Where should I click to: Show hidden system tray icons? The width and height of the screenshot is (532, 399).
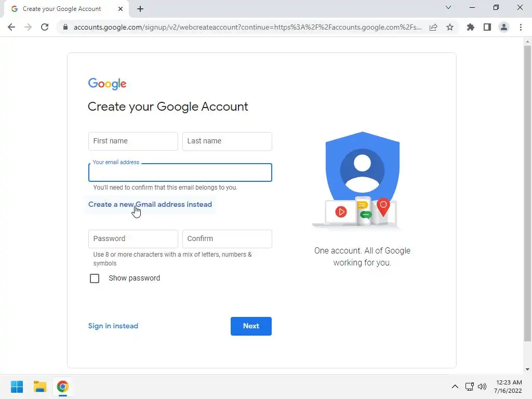pos(455,387)
